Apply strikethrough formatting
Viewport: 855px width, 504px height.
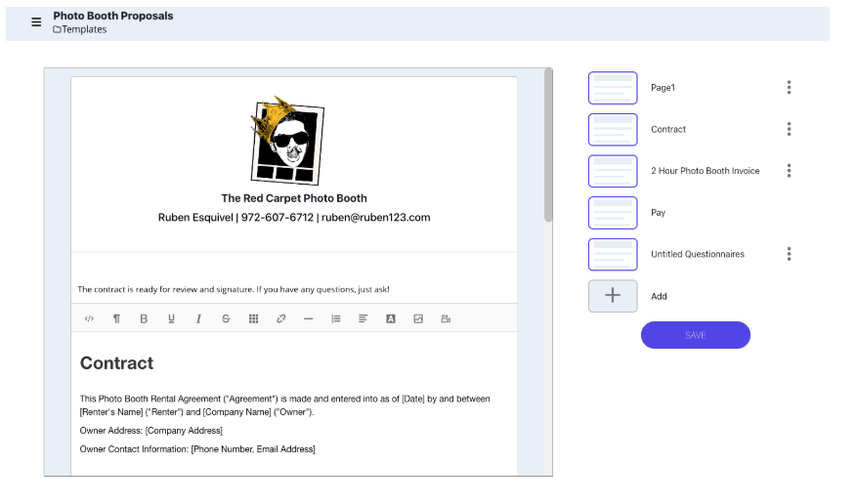[x=226, y=318]
